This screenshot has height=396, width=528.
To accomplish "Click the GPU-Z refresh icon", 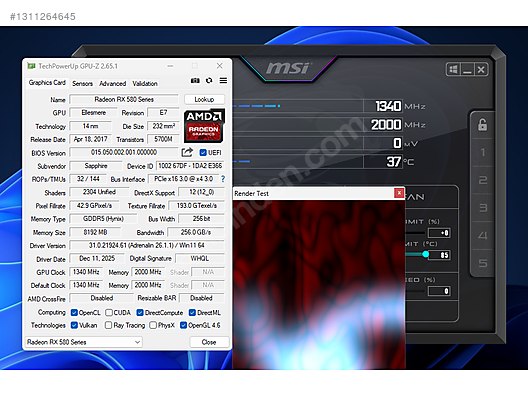I will (209, 80).
